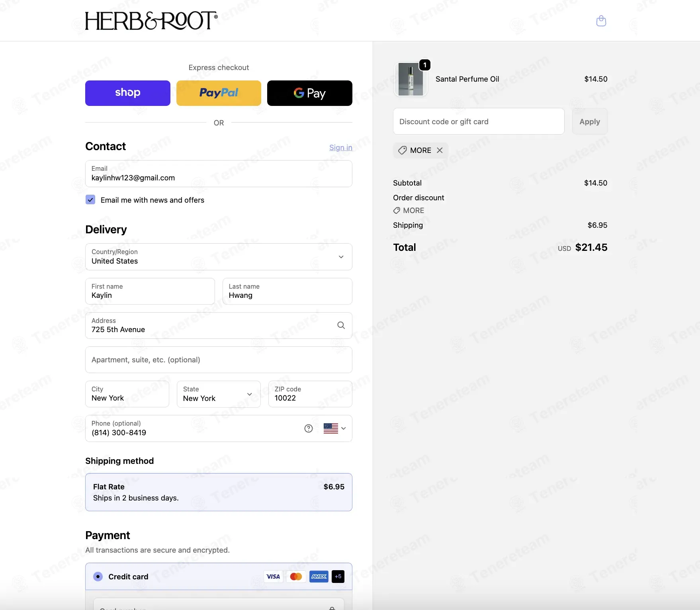
Task: Click the Last name field
Action: pos(287,291)
